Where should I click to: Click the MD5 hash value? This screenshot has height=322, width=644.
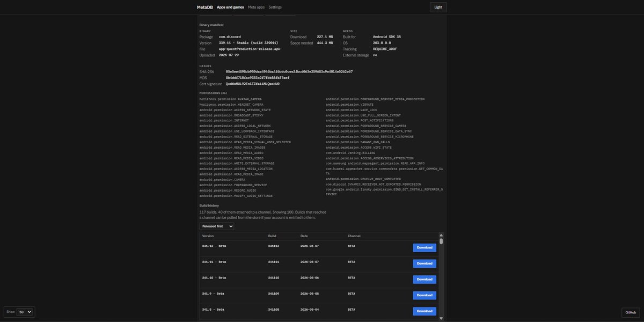point(258,78)
